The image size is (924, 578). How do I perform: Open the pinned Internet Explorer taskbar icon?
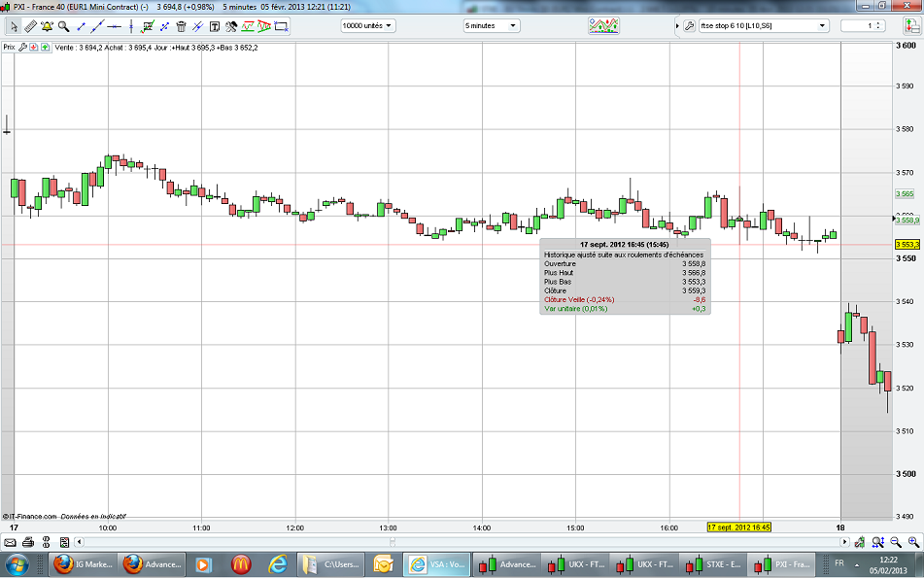pos(278,564)
